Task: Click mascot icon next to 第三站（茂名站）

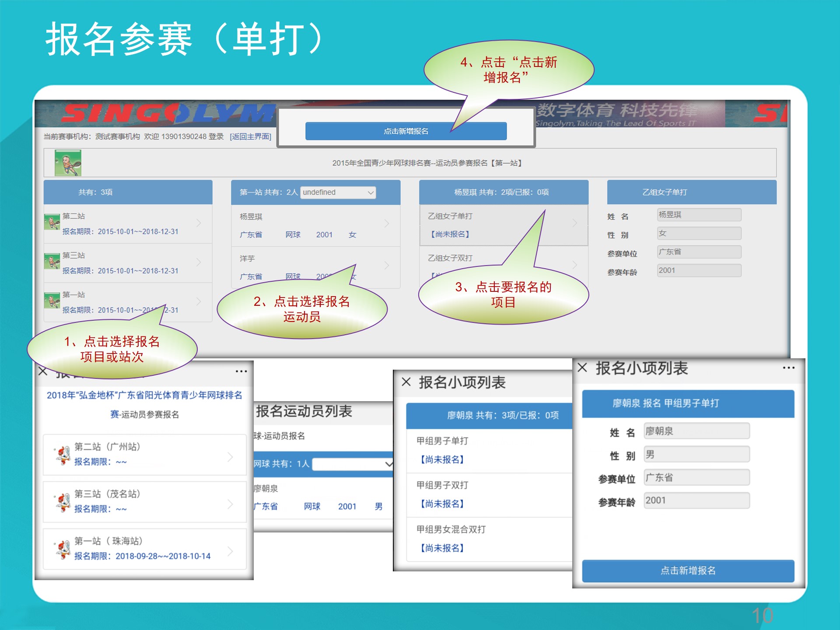Action: click(x=63, y=502)
